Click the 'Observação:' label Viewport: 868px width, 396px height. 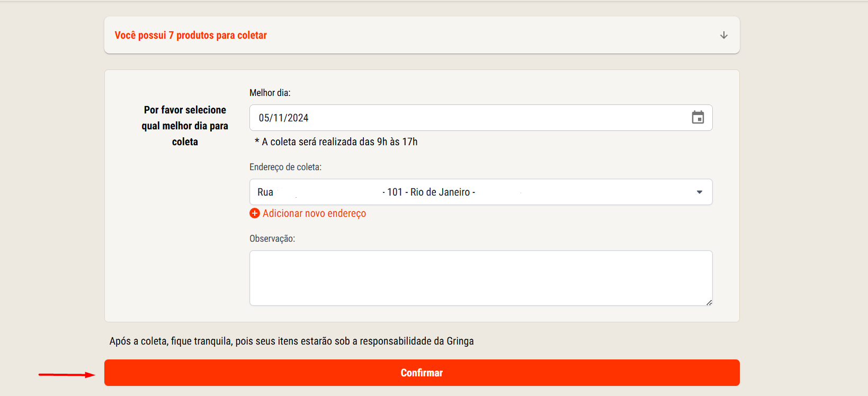pyautogui.click(x=272, y=239)
